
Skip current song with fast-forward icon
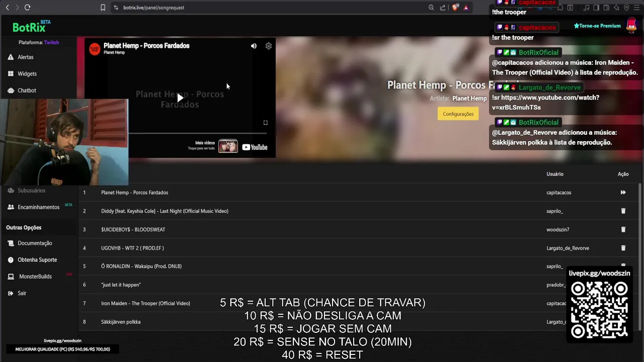pyautogui.click(x=623, y=193)
